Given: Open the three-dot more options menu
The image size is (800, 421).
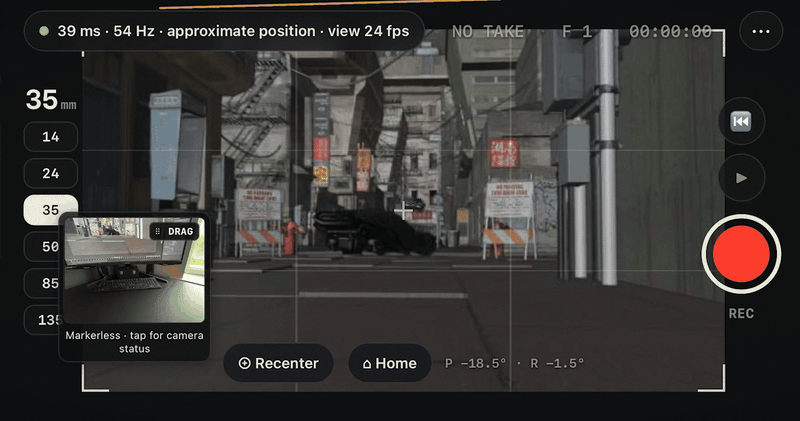Looking at the screenshot, I should [x=761, y=32].
